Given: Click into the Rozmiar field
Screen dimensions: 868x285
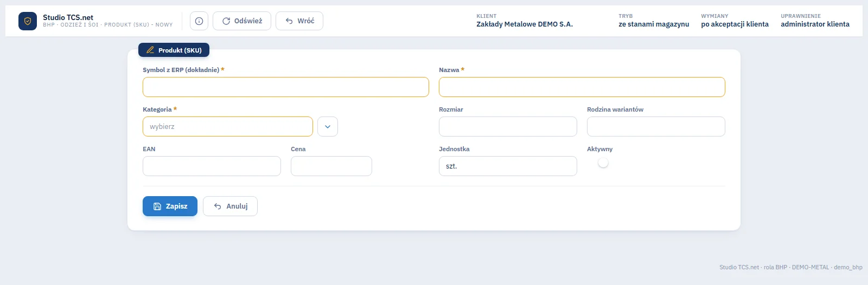Looking at the screenshot, I should [508, 127].
